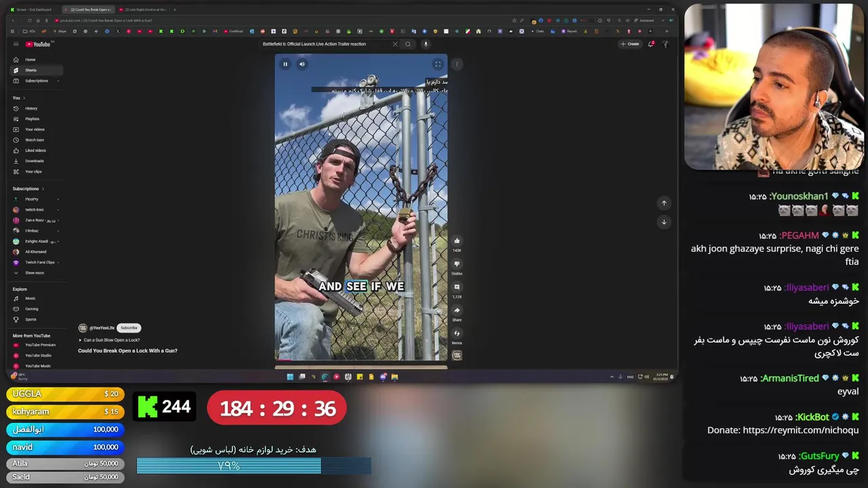Remix this Short
This screenshot has height=488, width=868.
(x=457, y=333)
